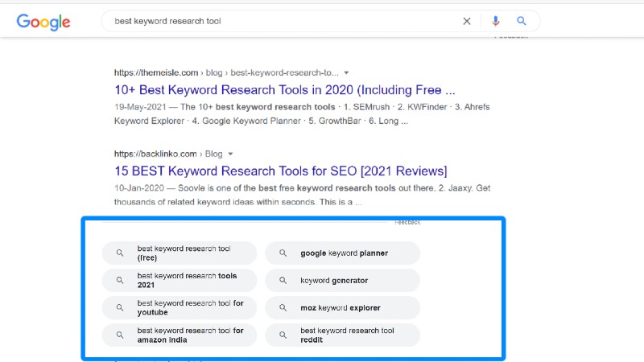The width and height of the screenshot is (644, 362).
Task: Click the backlinko snippet date '10-Jan-2020'
Action: pos(139,188)
